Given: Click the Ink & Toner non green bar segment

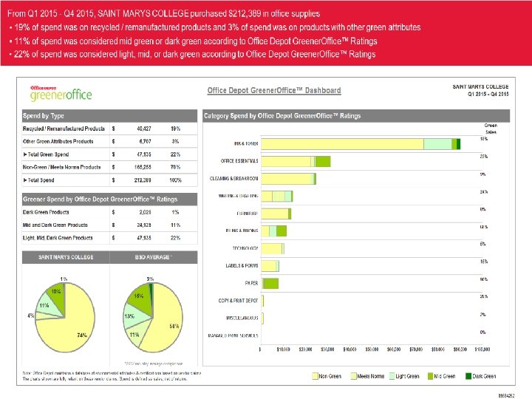Looking at the screenshot, I should pos(342,144).
